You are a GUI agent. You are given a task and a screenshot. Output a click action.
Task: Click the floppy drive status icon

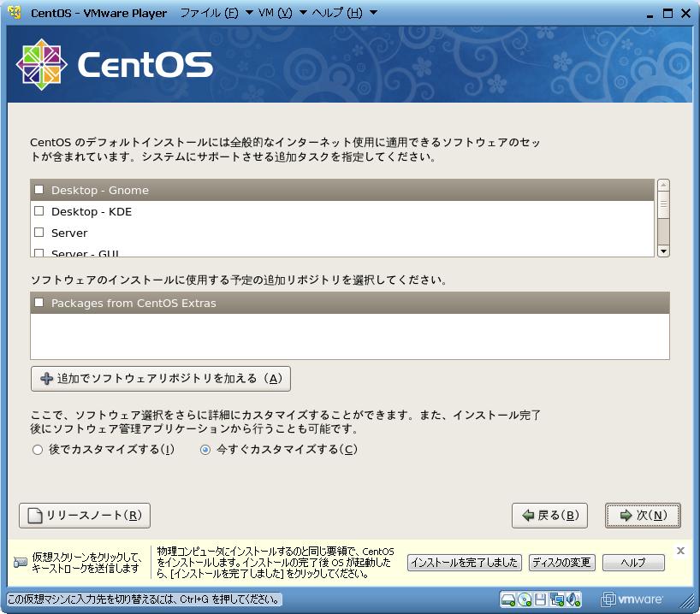click(541, 599)
